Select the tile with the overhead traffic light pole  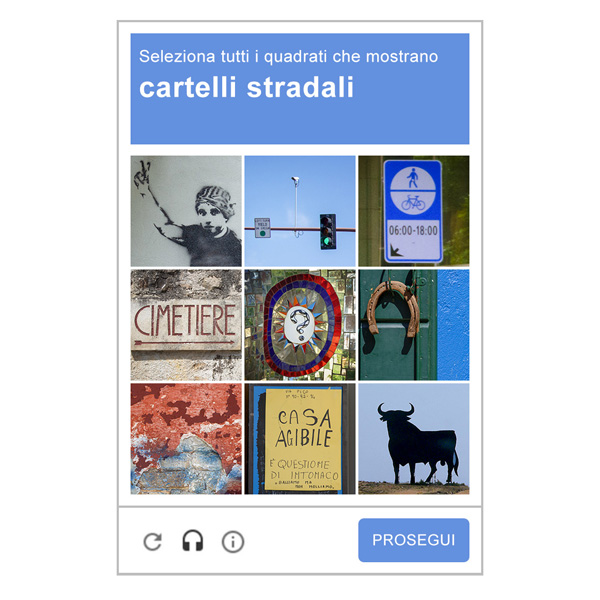click(300, 211)
